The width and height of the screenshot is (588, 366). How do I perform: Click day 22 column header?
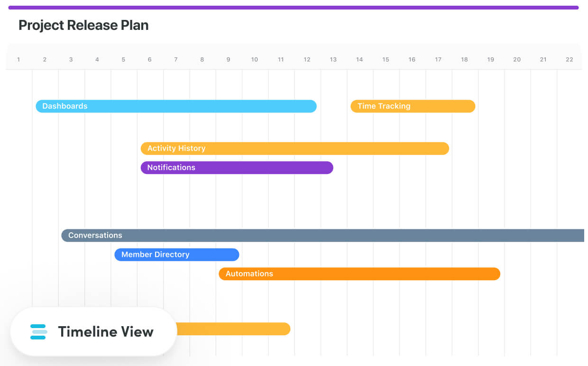(x=569, y=60)
